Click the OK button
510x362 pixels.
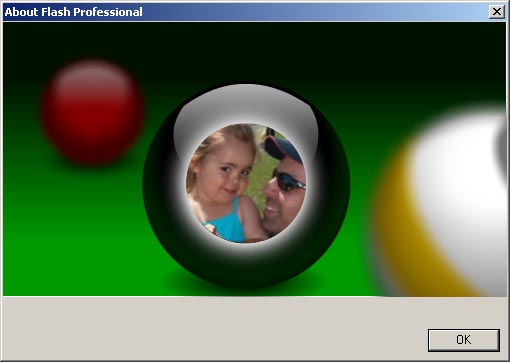[464, 340]
